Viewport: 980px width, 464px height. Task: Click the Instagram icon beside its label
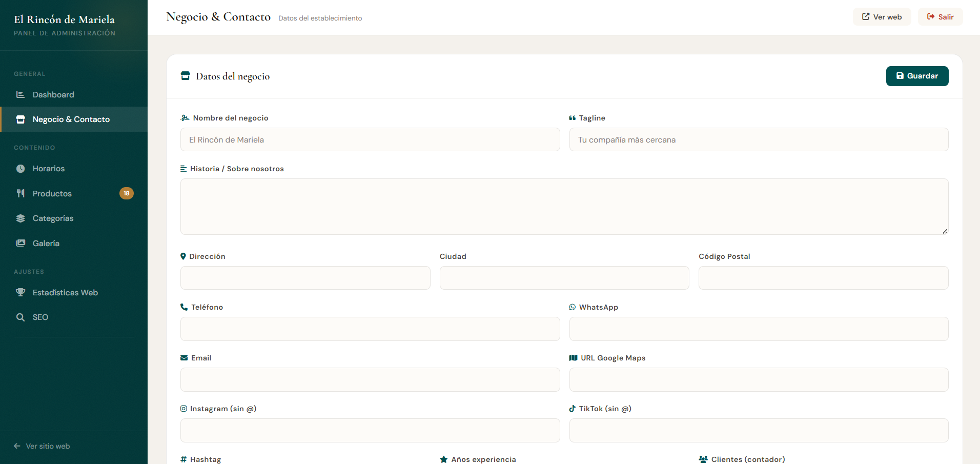point(183,409)
